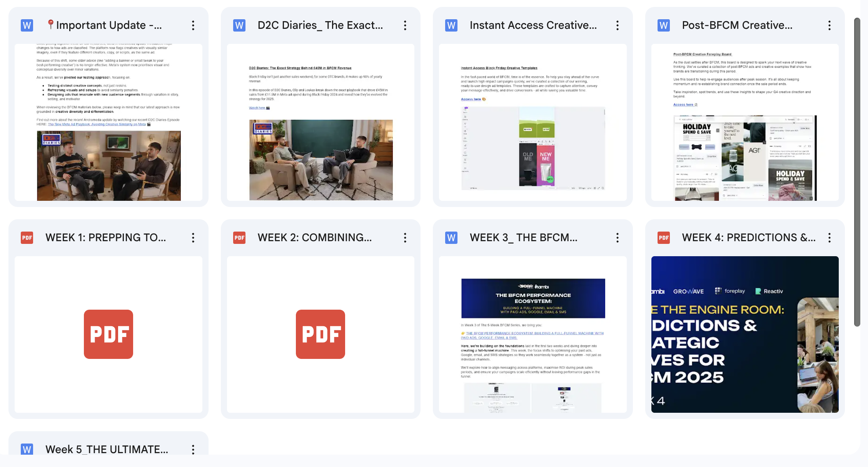Open three-dot menu for WEEK 3 document
868x467 pixels.
tap(618, 238)
